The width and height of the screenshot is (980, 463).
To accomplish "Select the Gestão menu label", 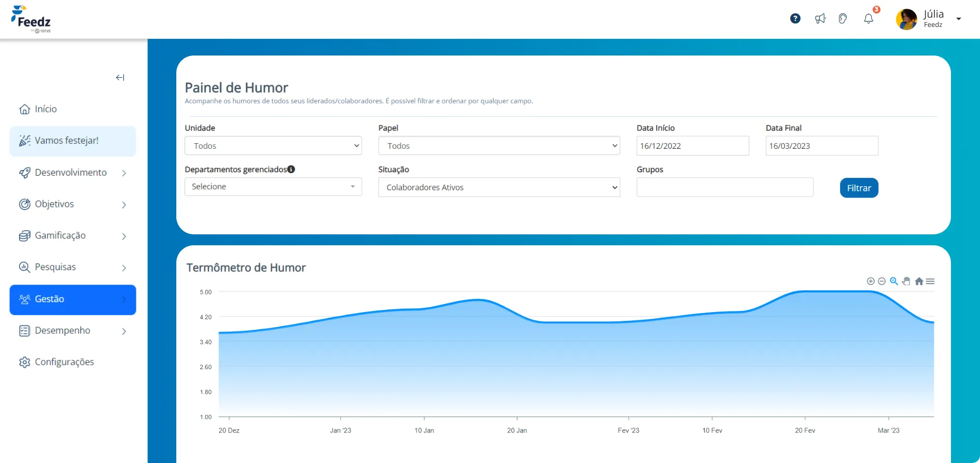I will 49,299.
